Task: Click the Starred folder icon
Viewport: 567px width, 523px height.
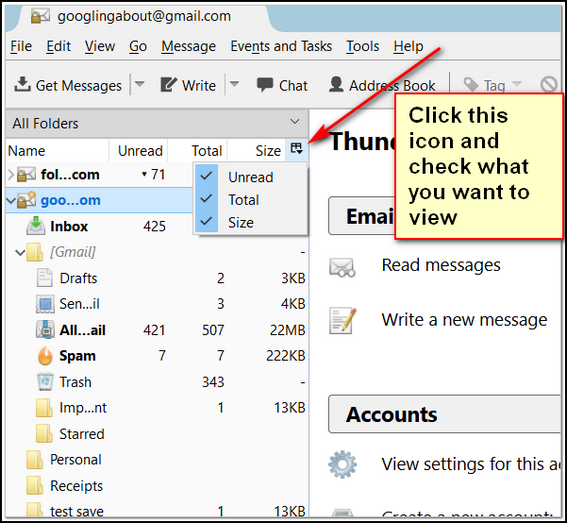Action: [44, 434]
